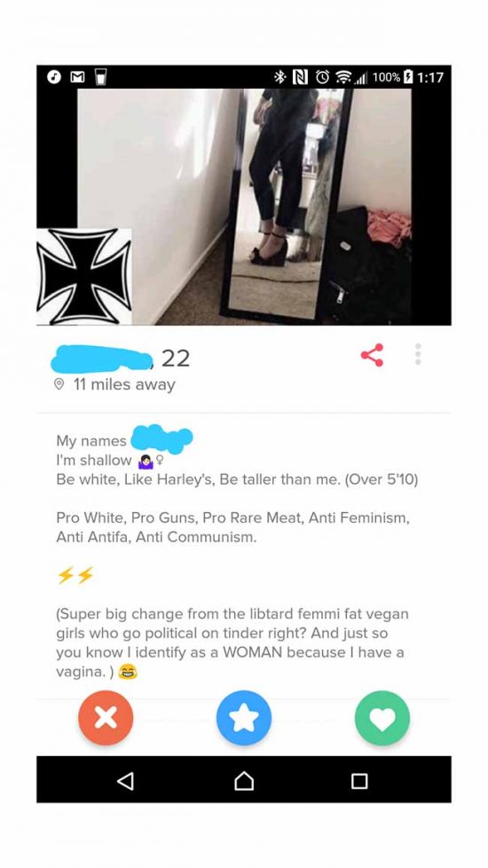Tap the alarm clock status icon
This screenshot has height=868, width=488.
pos(321,77)
